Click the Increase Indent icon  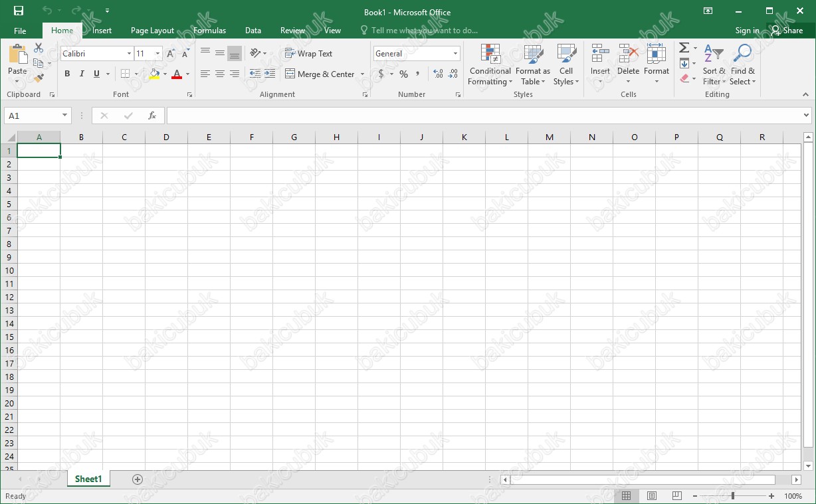270,74
